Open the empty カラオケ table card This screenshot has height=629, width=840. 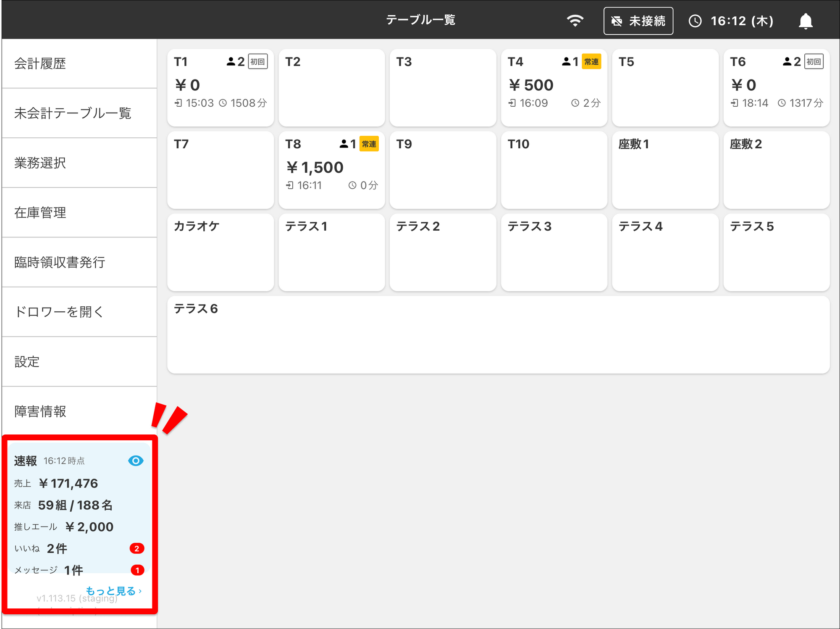pyautogui.click(x=220, y=253)
